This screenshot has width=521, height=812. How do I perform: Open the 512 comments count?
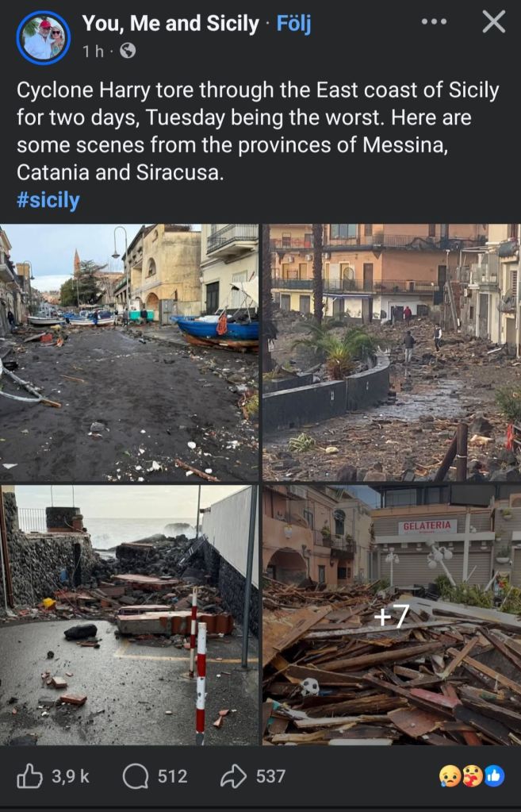coord(172,776)
